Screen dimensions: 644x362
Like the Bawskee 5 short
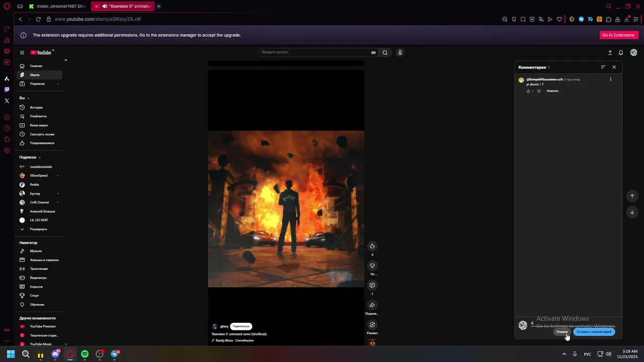372,246
